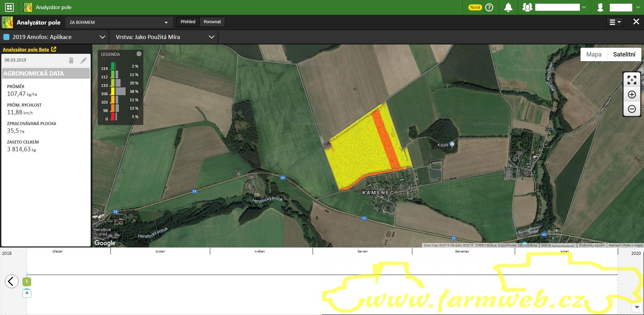644x315 pixels.
Task: Fit map to field extent icon
Action: (x=632, y=80)
